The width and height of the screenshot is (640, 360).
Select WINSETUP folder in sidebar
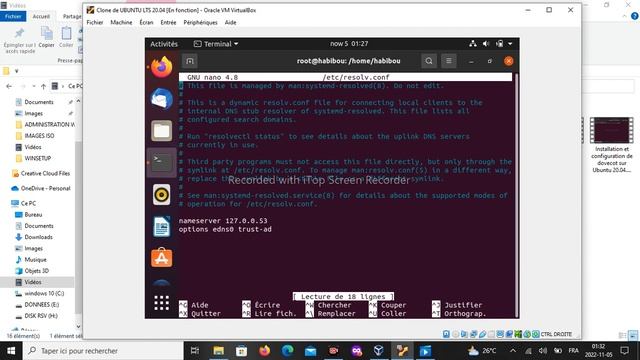[x=38, y=158]
